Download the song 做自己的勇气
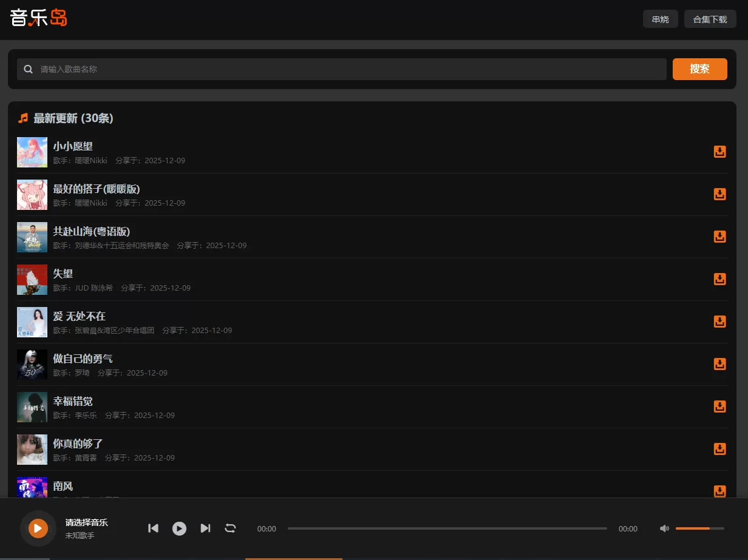 719,364
